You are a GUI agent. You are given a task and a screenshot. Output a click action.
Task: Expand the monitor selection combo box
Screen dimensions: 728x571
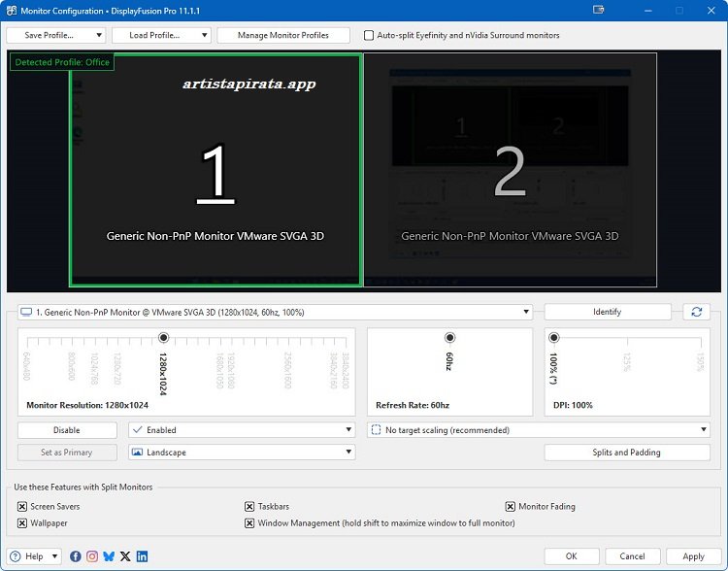275,313
